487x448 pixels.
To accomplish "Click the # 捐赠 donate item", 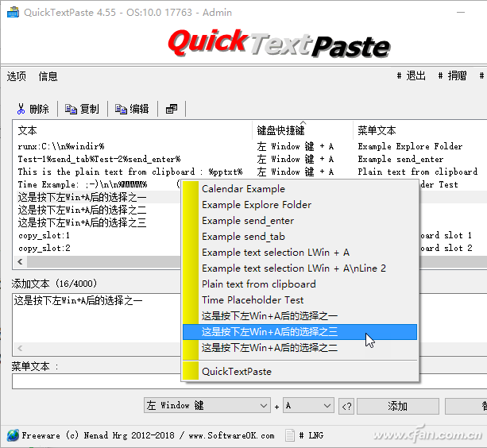I will [x=452, y=75].
